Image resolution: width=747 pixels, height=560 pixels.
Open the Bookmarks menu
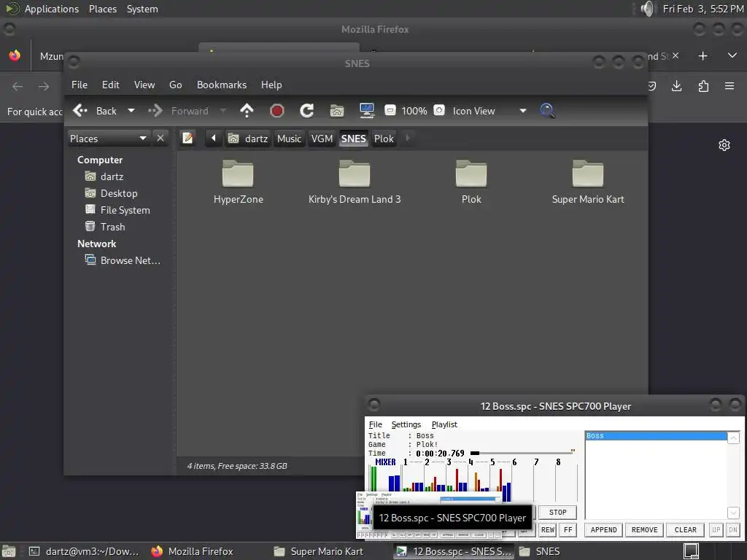tap(222, 85)
